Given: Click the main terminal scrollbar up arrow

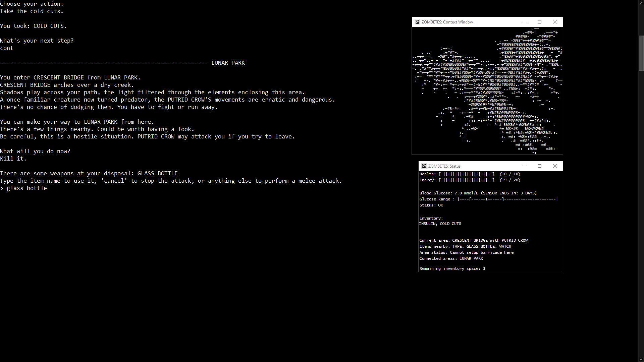Looking at the screenshot, I should (641, 3).
